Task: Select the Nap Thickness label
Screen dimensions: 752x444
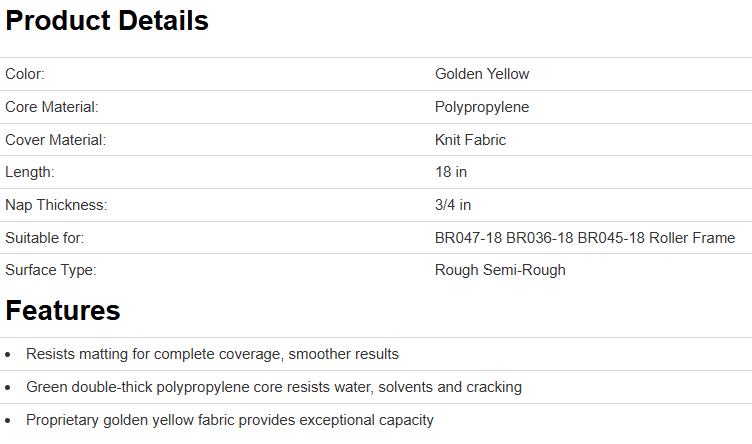Action: tap(56, 205)
